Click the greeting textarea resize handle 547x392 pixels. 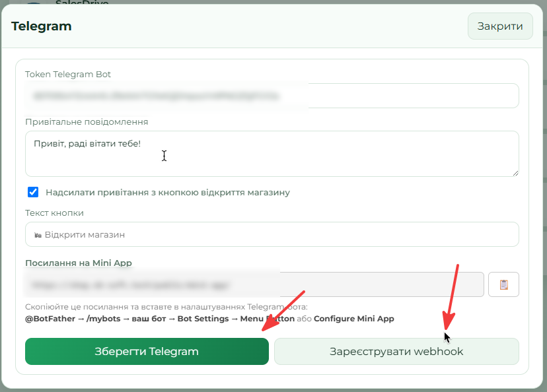click(515, 173)
